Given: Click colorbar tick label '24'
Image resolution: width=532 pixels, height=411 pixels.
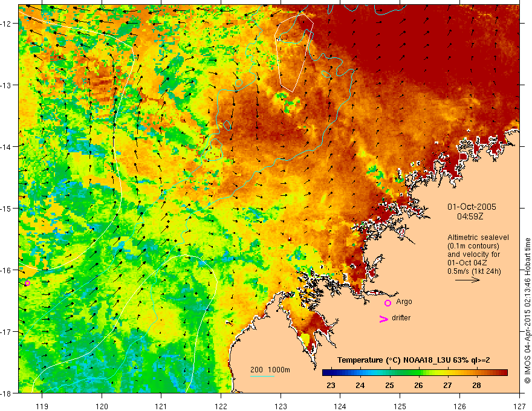Looking at the screenshot, I should coord(360,385).
